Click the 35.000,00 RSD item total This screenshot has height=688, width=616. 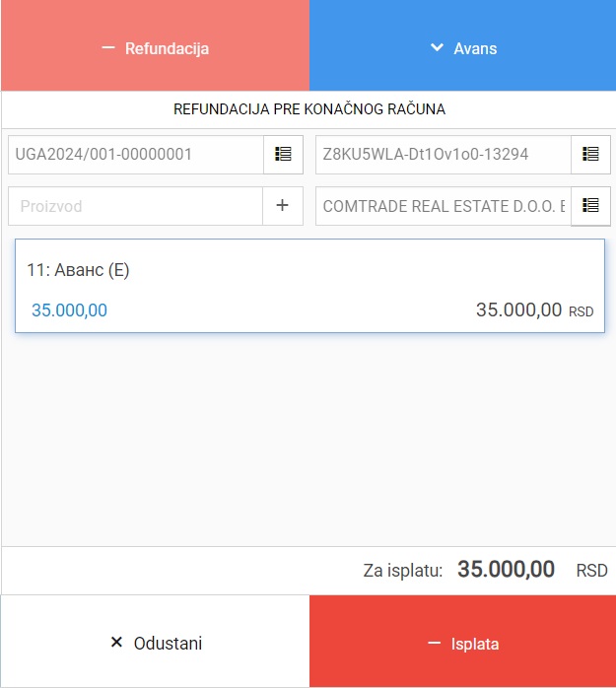(x=535, y=310)
